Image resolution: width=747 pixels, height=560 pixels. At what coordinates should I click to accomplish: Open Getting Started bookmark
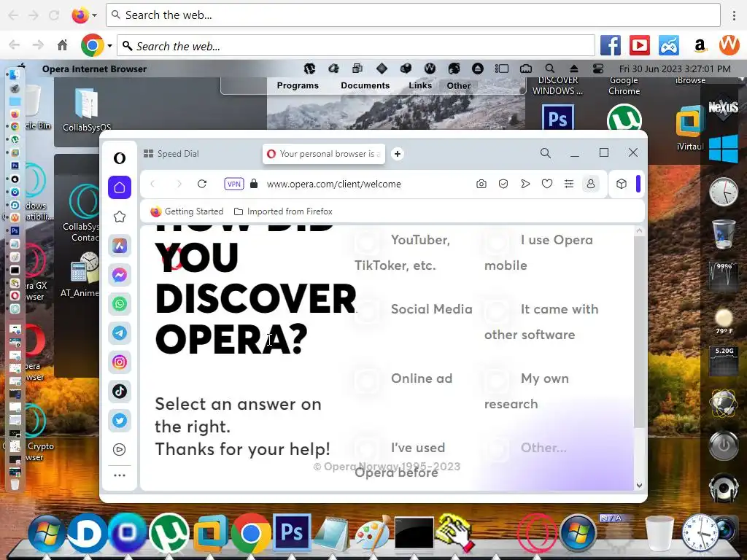pos(187,211)
